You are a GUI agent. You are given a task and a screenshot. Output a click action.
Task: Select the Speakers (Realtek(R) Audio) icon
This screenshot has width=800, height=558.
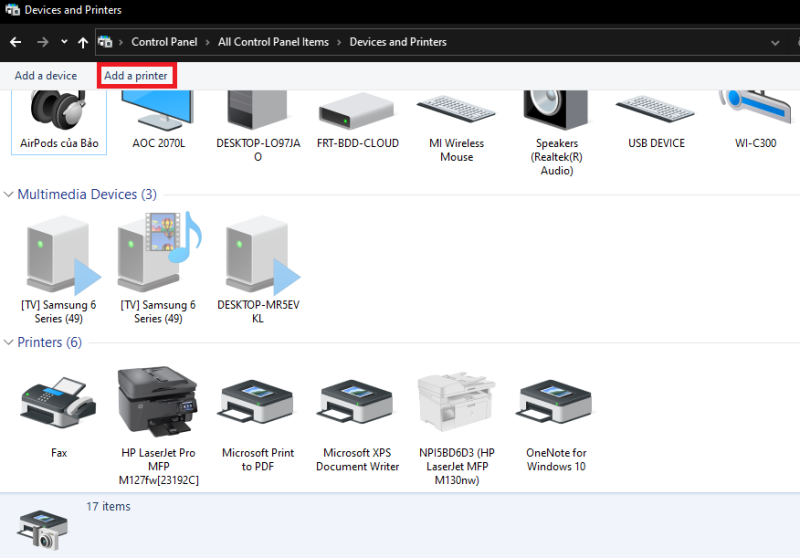556,110
